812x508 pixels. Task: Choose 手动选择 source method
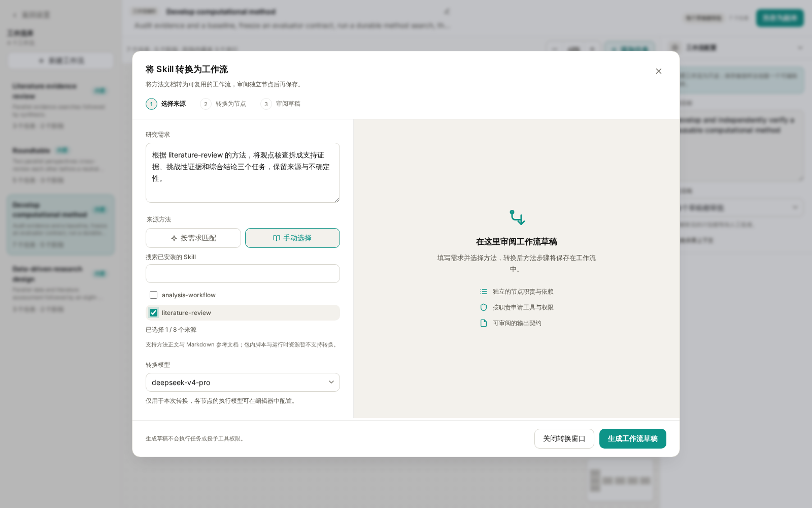292,238
